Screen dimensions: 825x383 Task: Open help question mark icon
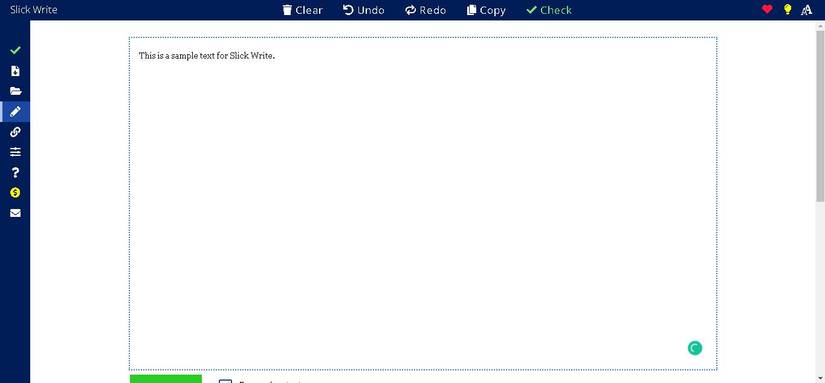pyautogui.click(x=15, y=173)
